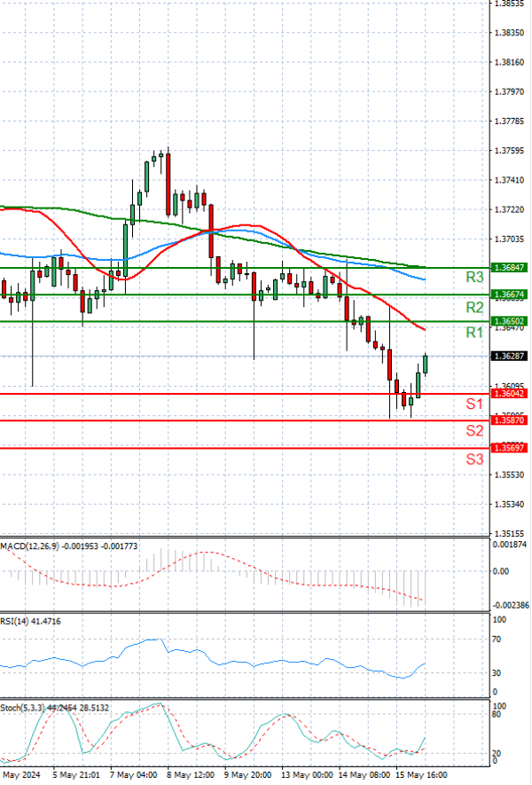Viewport: 532px width, 785px height.
Task: Click the S2 support label
Action: (x=474, y=430)
